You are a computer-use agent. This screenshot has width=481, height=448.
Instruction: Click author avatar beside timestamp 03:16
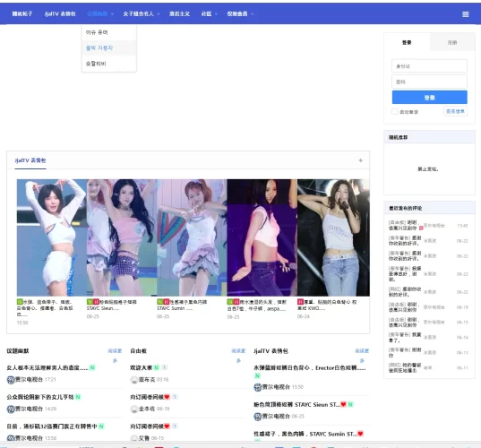134,380
